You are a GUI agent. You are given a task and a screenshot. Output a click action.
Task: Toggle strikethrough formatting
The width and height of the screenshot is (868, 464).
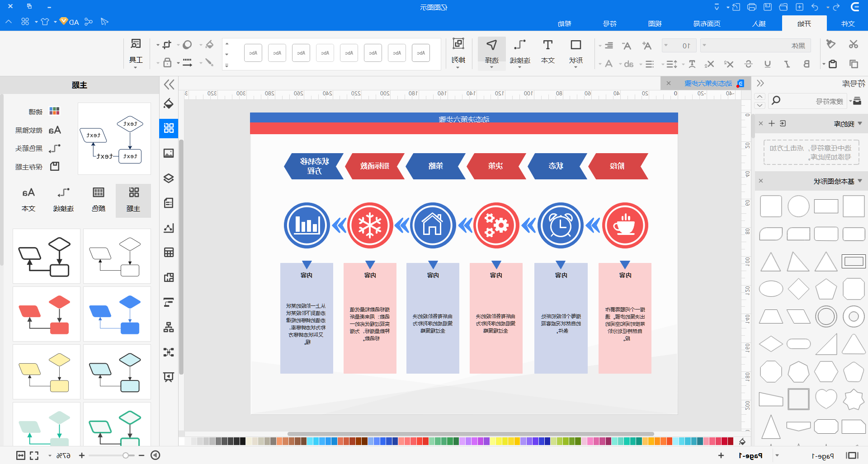point(748,64)
